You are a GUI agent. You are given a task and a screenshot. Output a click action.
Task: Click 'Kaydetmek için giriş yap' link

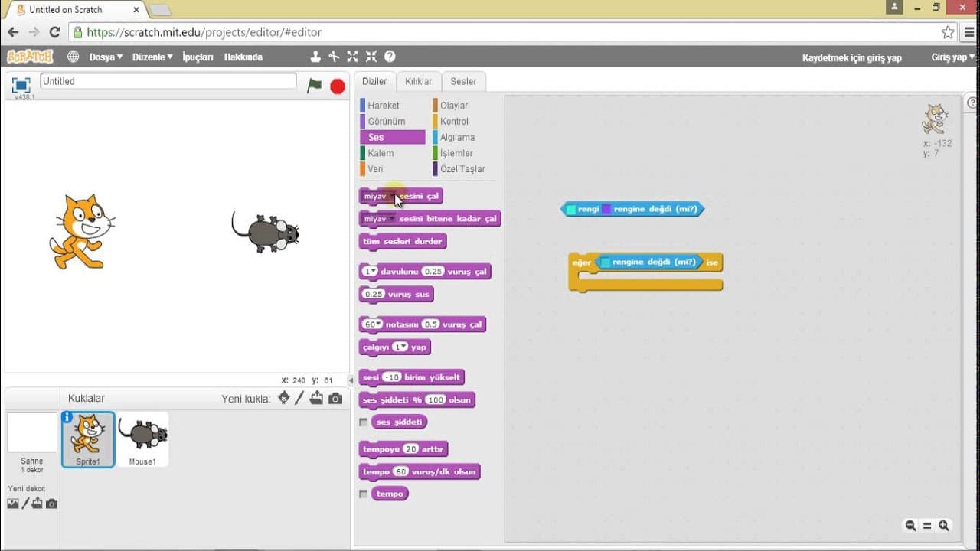click(x=851, y=57)
